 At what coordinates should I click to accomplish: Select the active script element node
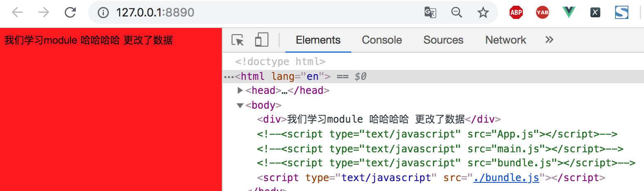click(x=431, y=178)
